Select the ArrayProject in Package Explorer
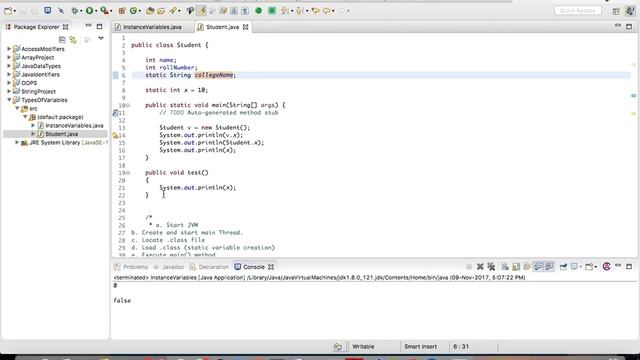Screen dimensions: 640x360 point(37,58)
